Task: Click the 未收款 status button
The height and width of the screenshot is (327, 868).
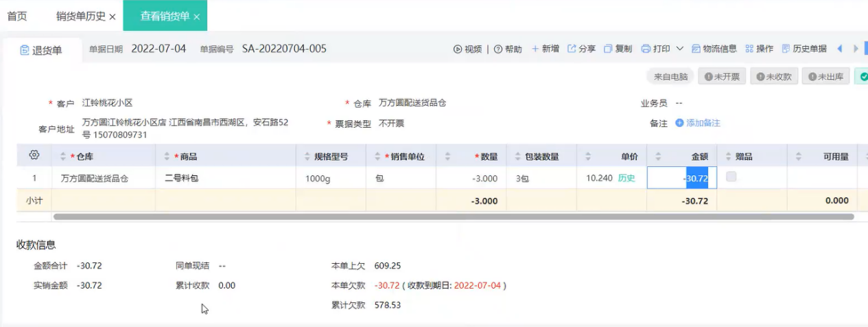Action: [773, 77]
